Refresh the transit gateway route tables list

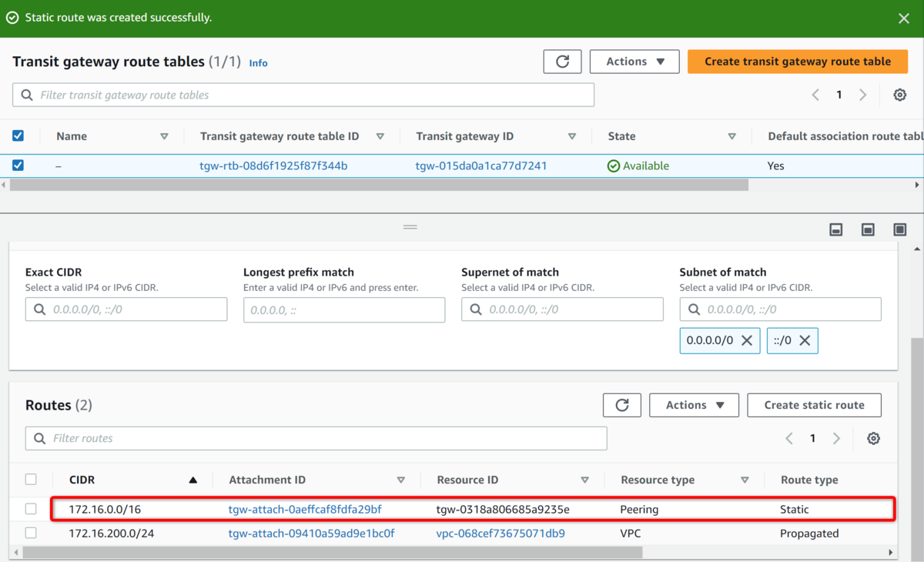pos(562,62)
